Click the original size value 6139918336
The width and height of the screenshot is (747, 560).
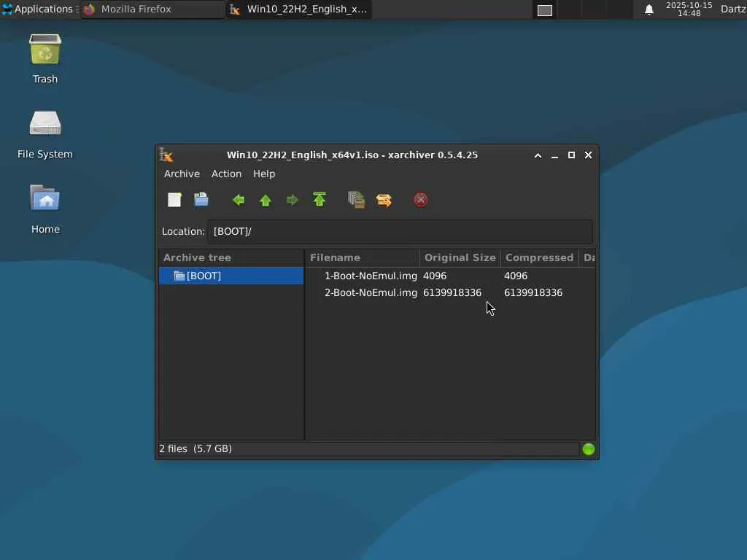click(x=452, y=293)
